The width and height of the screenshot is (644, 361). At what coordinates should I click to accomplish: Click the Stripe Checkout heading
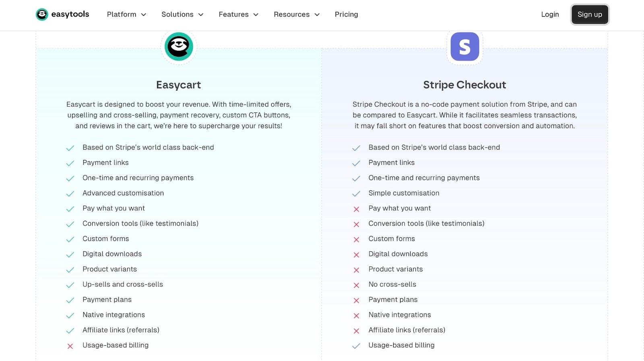(x=464, y=85)
